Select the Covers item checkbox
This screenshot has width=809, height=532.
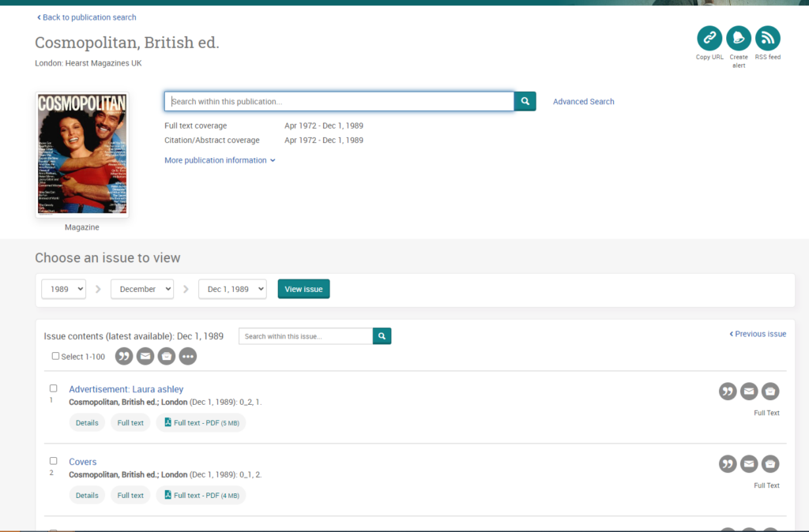(54, 461)
